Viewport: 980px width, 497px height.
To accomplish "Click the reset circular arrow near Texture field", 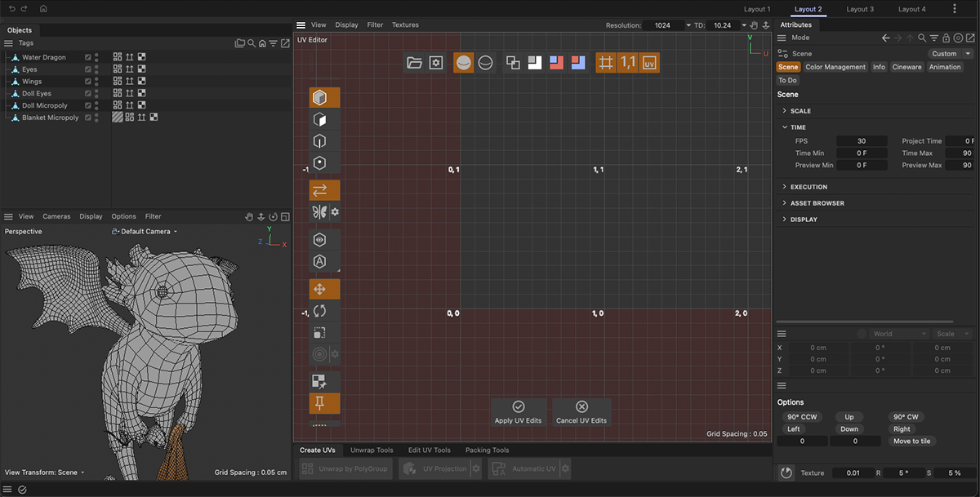I will (786, 473).
